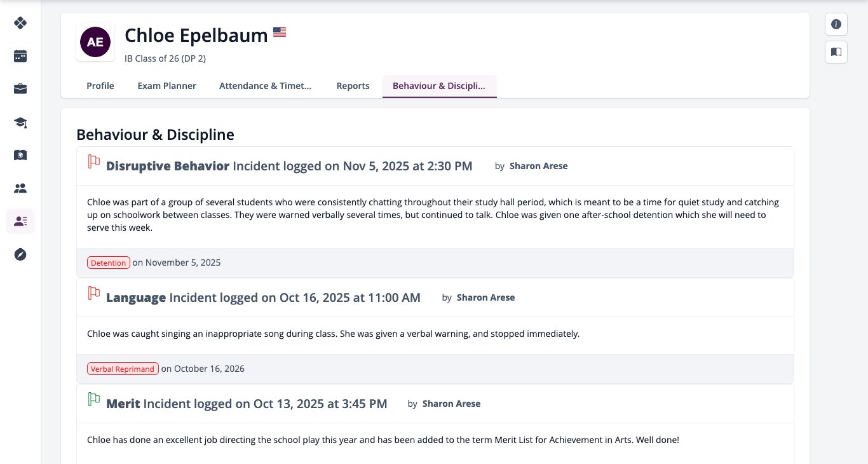
Task: Click Sharon Arese on Language incident
Action: pyautogui.click(x=485, y=297)
